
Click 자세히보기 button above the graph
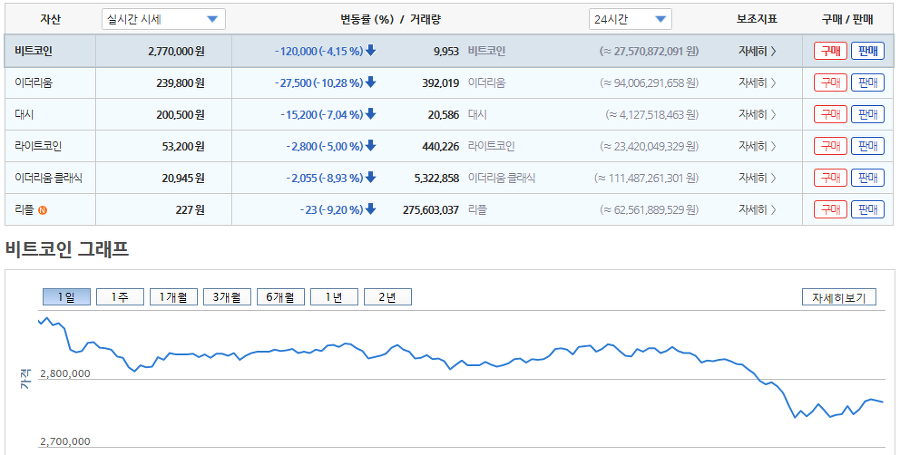click(839, 297)
